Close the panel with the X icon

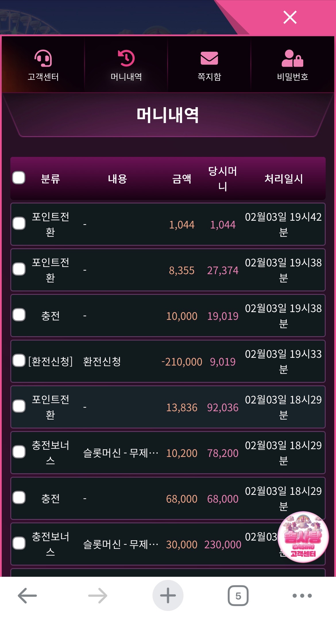click(x=290, y=17)
